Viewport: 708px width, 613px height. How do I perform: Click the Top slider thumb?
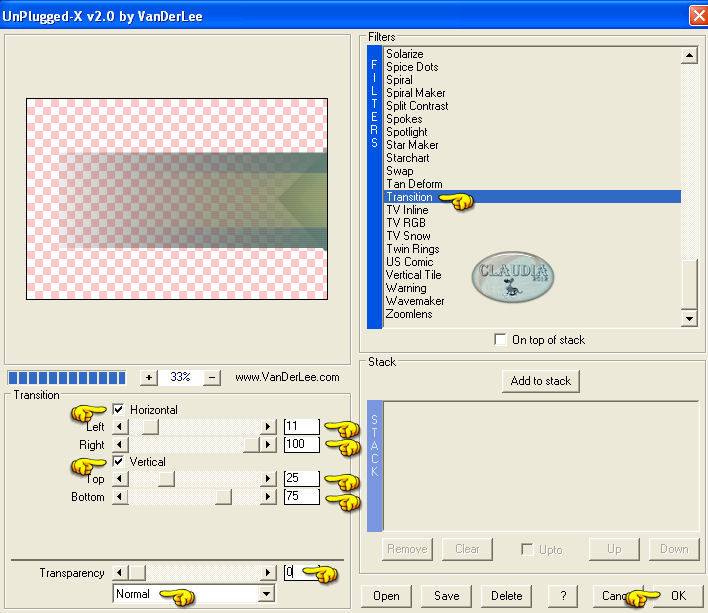coord(167,478)
